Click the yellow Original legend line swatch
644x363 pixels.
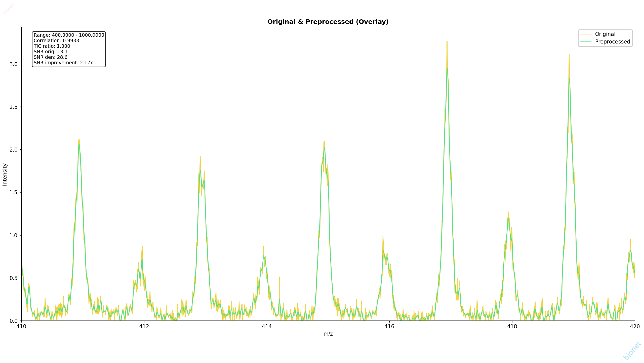(586, 34)
